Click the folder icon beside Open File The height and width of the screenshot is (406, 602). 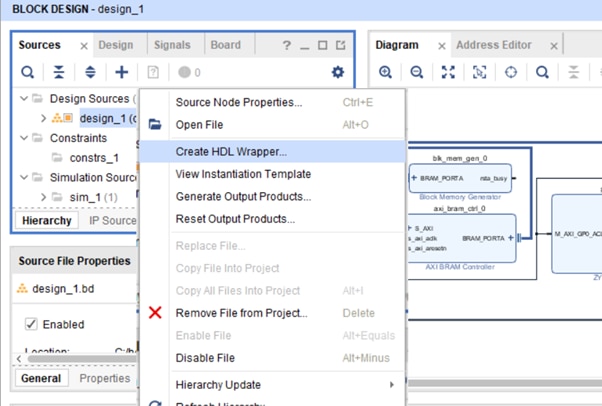point(155,124)
